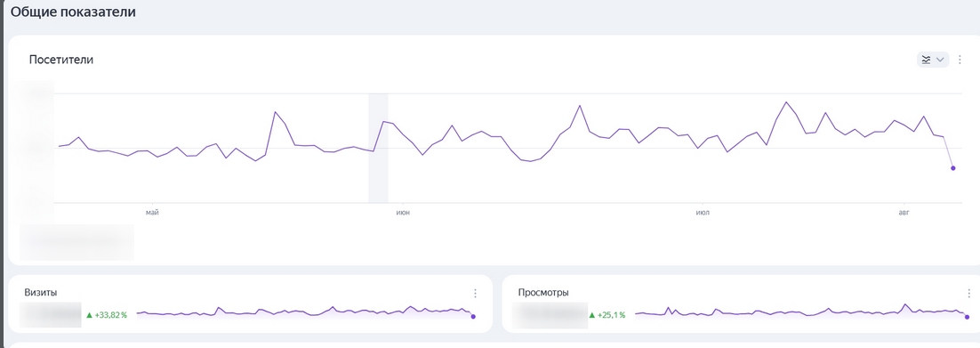Click the авг label on chart axis
Image resolution: width=980 pixels, height=348 pixels.
(x=904, y=213)
